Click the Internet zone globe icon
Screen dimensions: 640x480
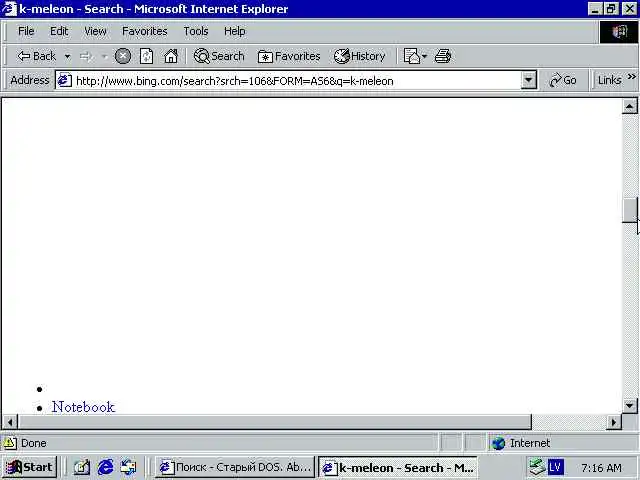[498, 443]
